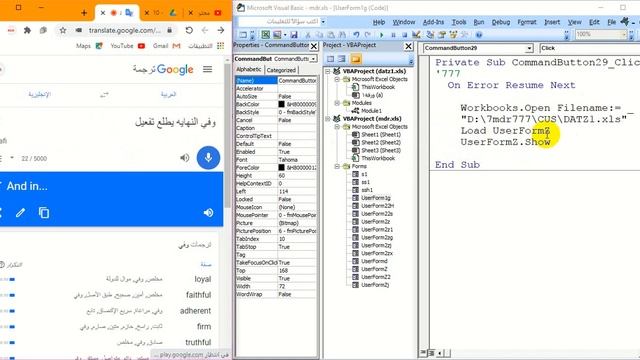640x360 pixels.
Task: Select Arabic as the language
Action: pos(168,94)
